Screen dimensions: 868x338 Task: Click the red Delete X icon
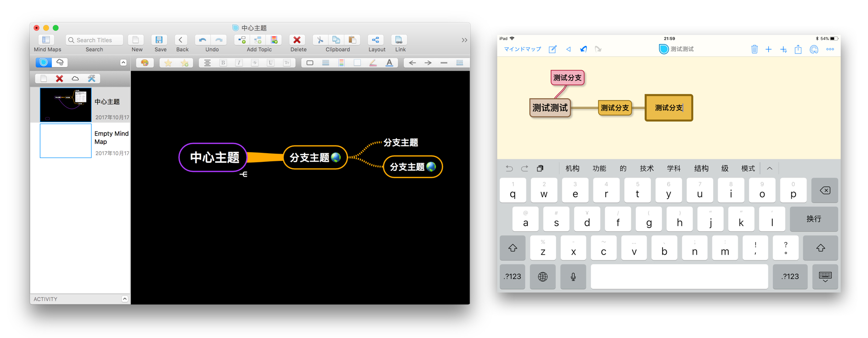pos(297,40)
